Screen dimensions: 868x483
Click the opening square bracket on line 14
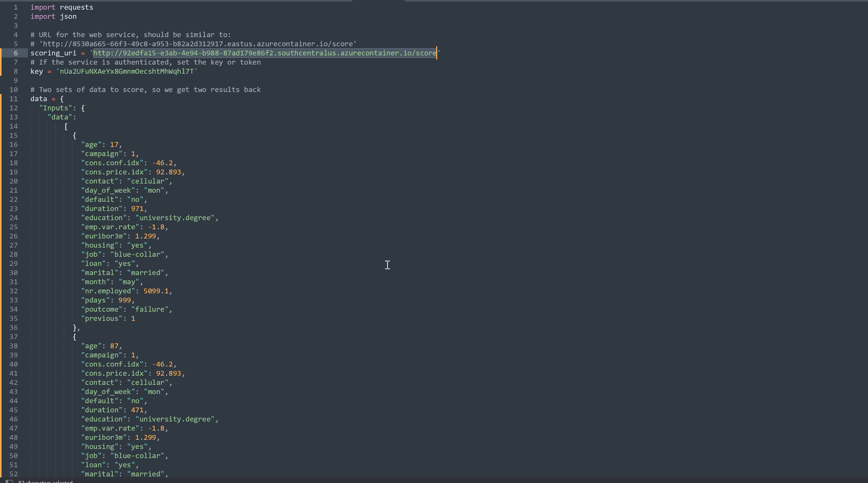[66, 127]
